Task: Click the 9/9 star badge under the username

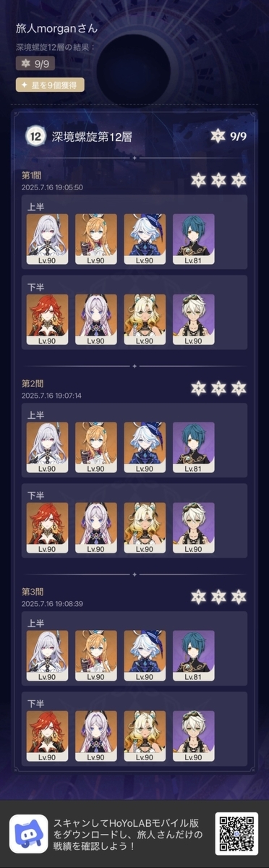Action: 35,63
